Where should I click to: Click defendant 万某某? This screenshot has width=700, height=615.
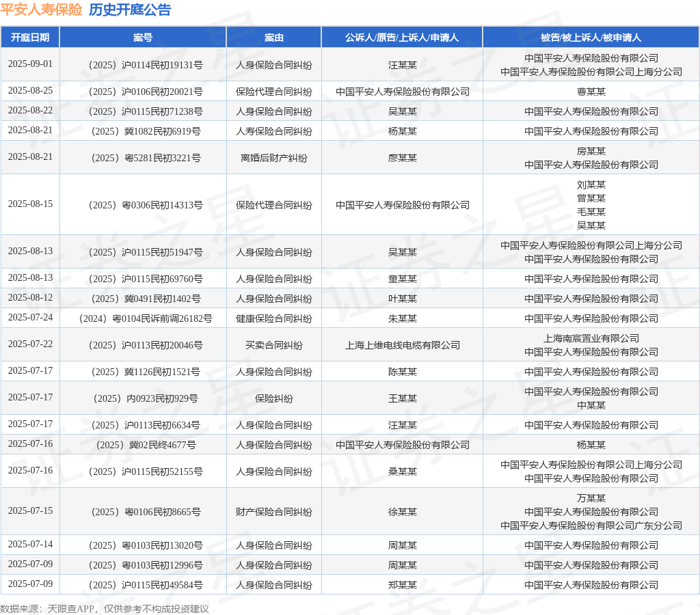point(591,499)
